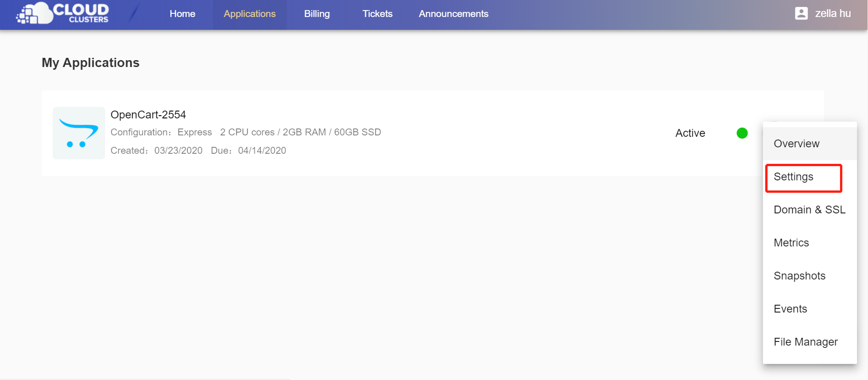This screenshot has width=868, height=380.
Task: Click the Events menu item
Action: pyautogui.click(x=790, y=309)
